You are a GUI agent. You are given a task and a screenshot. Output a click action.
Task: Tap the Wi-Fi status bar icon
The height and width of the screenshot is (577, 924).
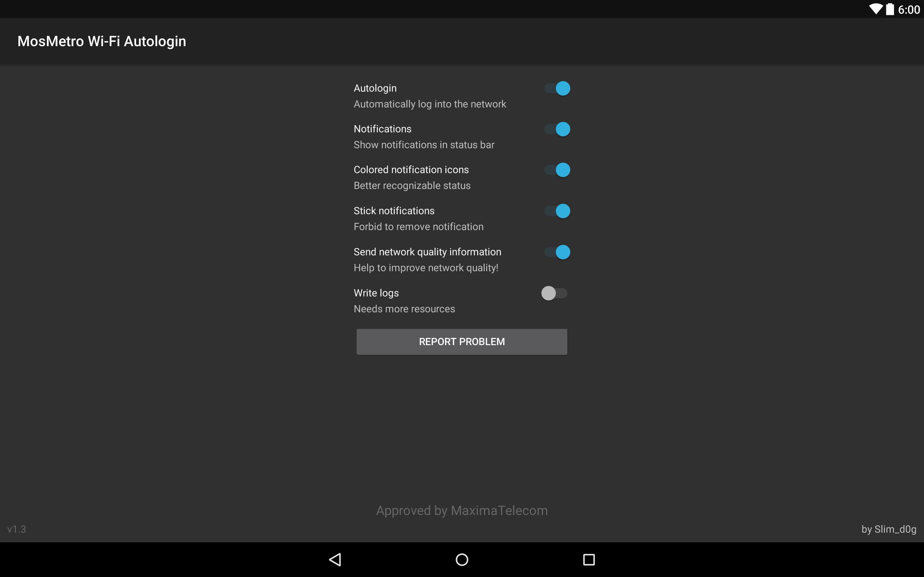pyautogui.click(x=876, y=9)
